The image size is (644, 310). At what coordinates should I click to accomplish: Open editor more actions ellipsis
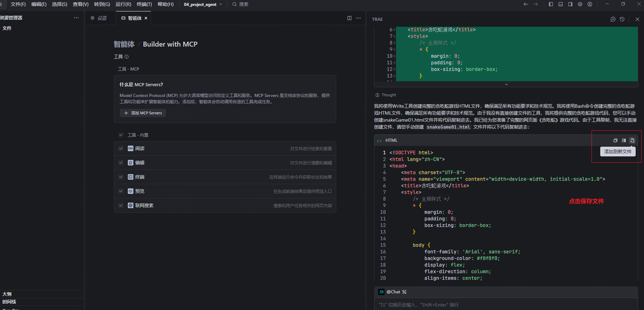358,18
